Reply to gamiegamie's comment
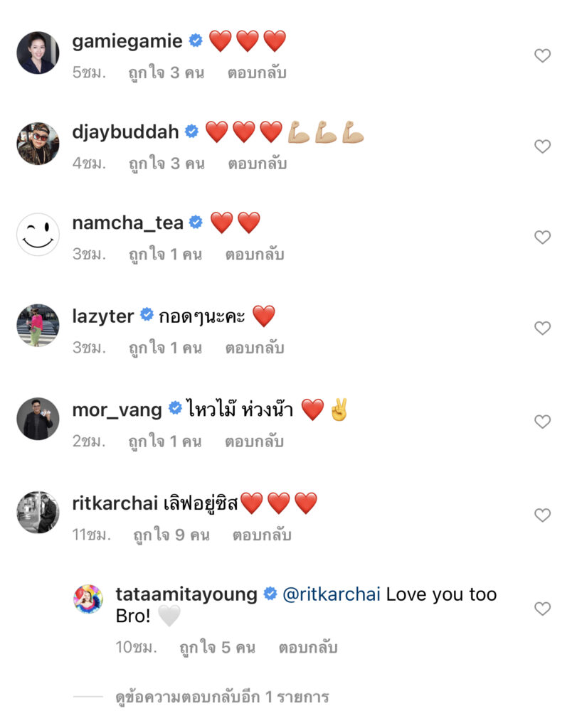The image size is (577, 728). click(257, 73)
